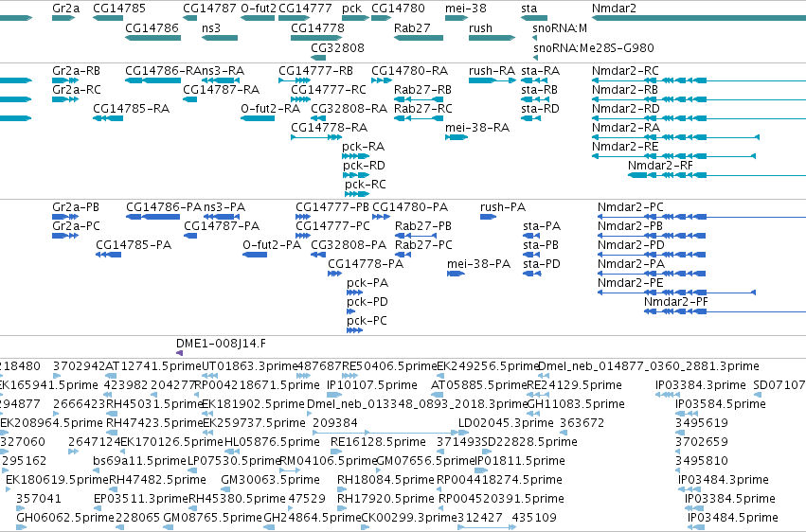Select EST RE50406.5prime
This screenshot has width=806, height=532.
click(x=349, y=376)
